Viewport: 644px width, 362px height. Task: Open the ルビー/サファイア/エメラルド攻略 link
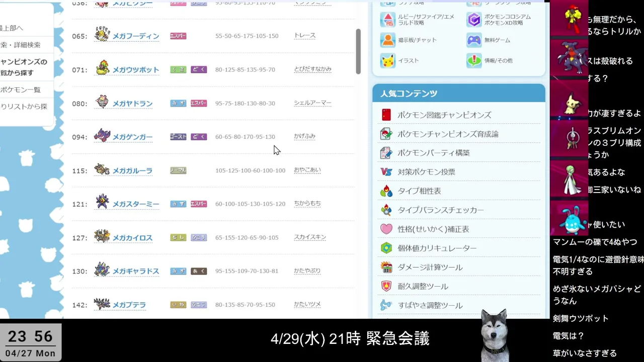tap(426, 20)
